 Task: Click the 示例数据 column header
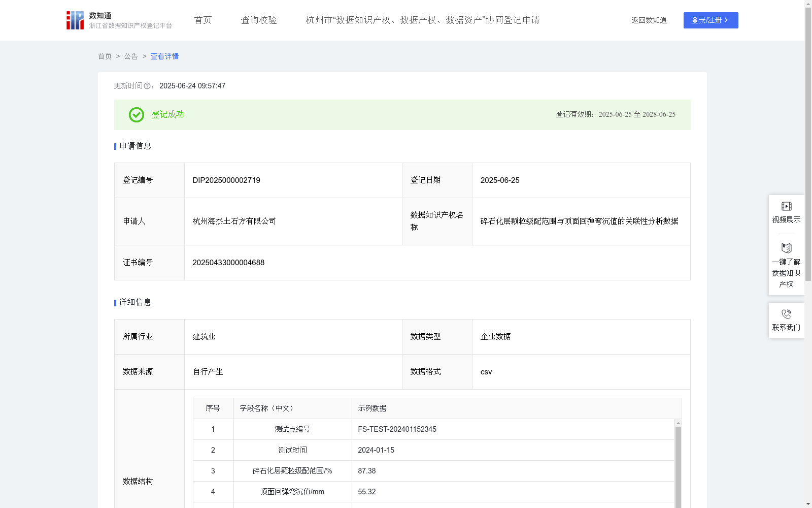(x=372, y=408)
